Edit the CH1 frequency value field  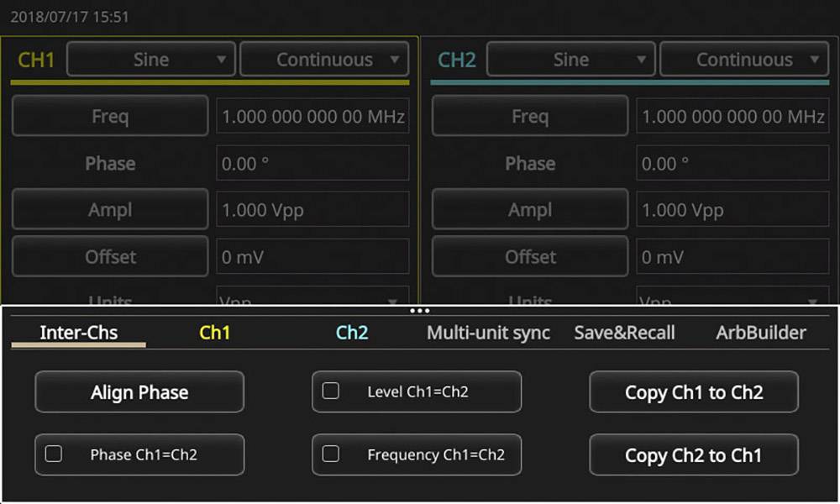click(312, 116)
